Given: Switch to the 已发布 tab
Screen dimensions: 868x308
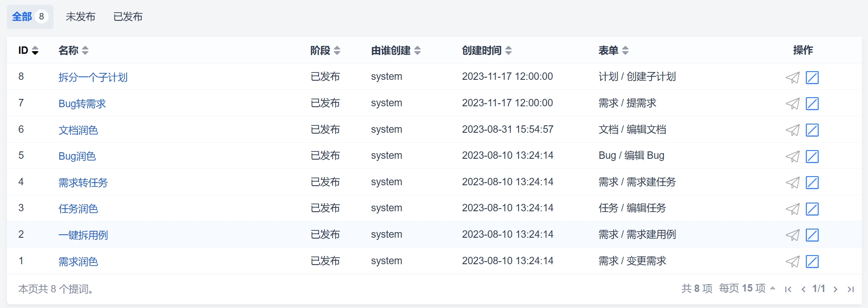Looking at the screenshot, I should click(x=128, y=17).
